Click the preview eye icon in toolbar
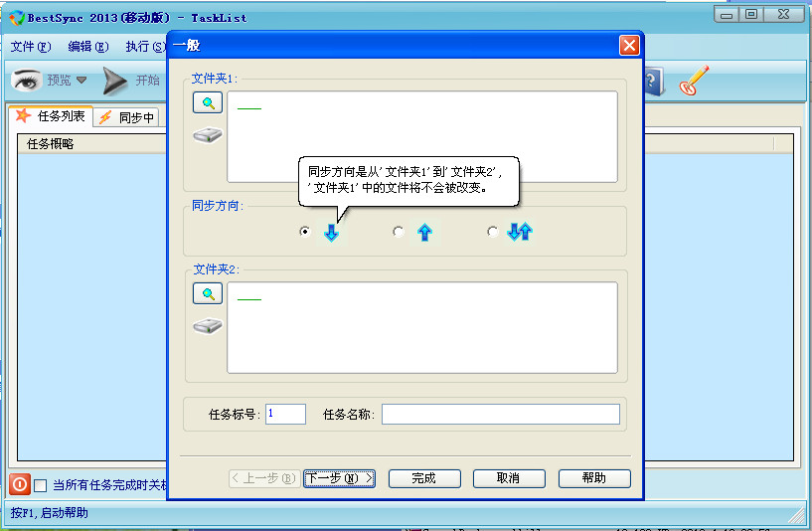The width and height of the screenshot is (812, 531). [27, 81]
